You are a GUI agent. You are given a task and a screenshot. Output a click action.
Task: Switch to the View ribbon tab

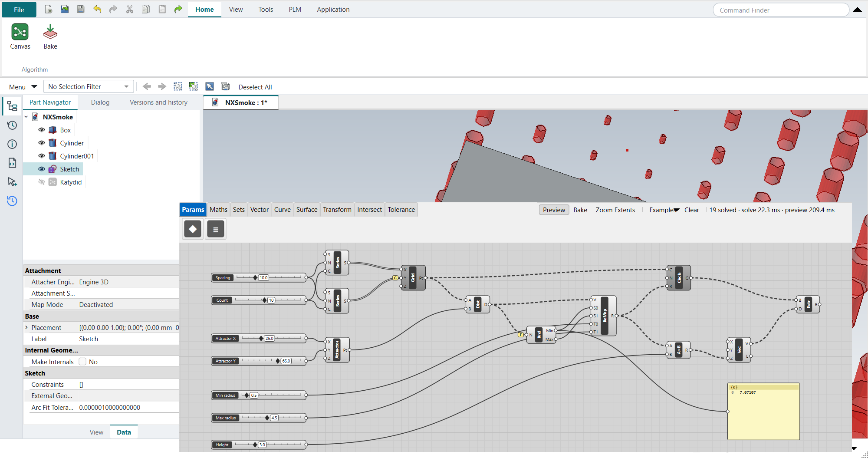[236, 9]
